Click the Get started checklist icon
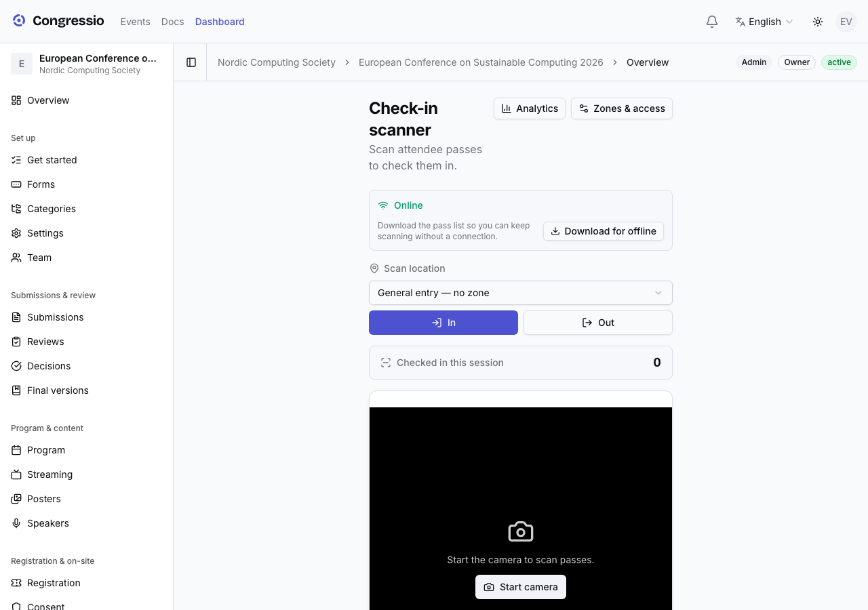This screenshot has width=868, height=610. pyautogui.click(x=16, y=160)
